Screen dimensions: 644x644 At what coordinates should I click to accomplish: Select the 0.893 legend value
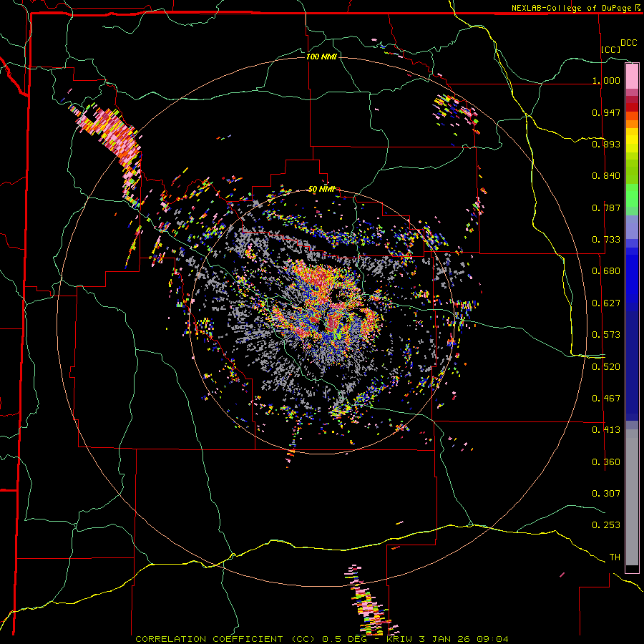(606, 144)
